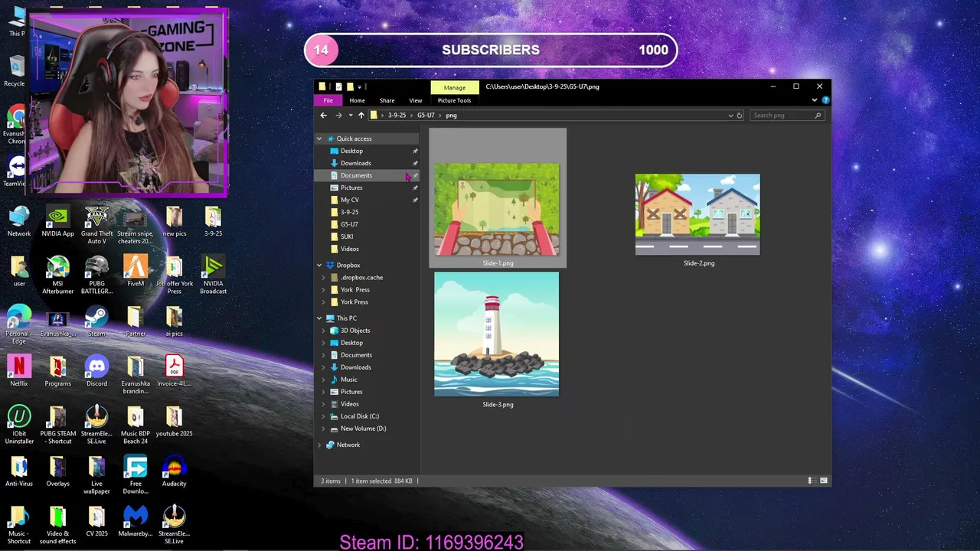This screenshot has height=551, width=980.
Task: Select the Slide-2.png houses thumbnail
Action: coord(697,214)
